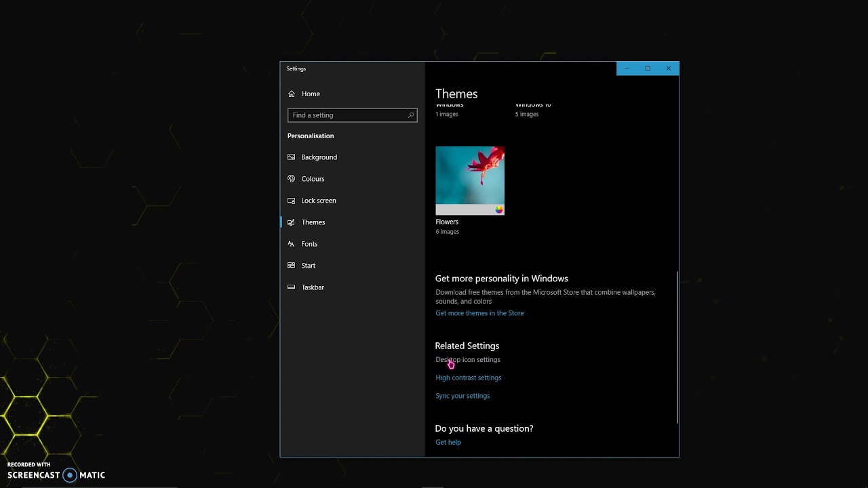Viewport: 868px width, 488px height.
Task: Open High contrast settings
Action: [468, 378]
